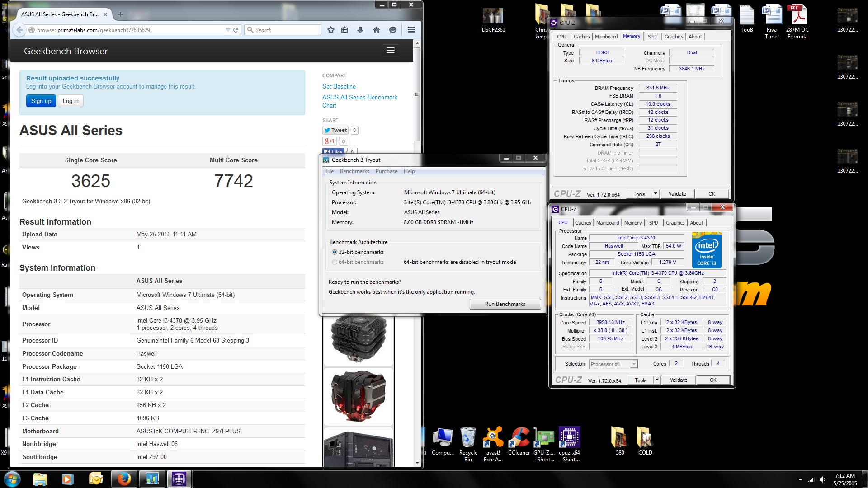Image resolution: width=868 pixels, height=488 pixels.
Task: Open the URL bar history dropdown arrow
Action: (228, 30)
